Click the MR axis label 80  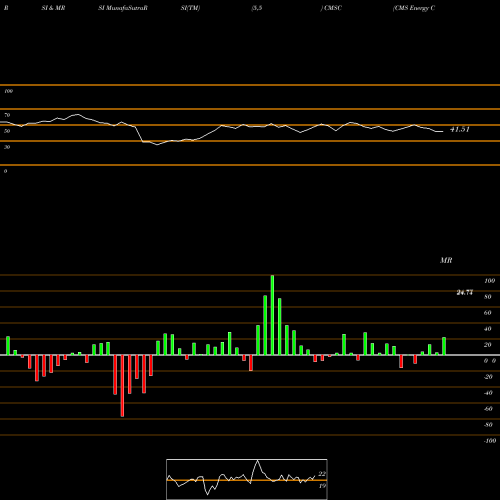(488, 297)
